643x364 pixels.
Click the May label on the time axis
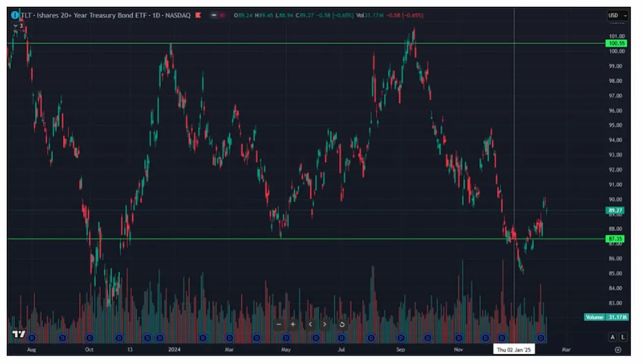coord(286,350)
